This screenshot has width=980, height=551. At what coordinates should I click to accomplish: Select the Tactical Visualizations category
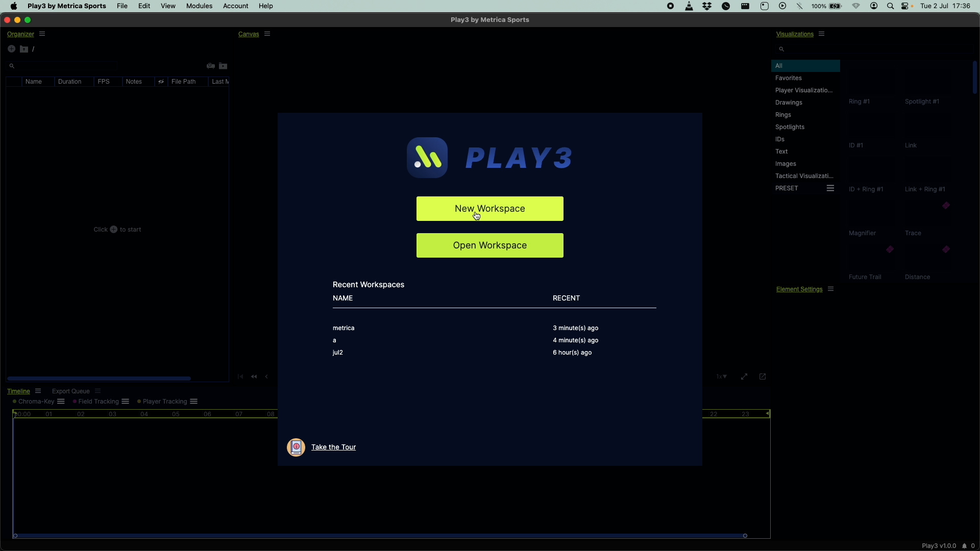coord(805,176)
